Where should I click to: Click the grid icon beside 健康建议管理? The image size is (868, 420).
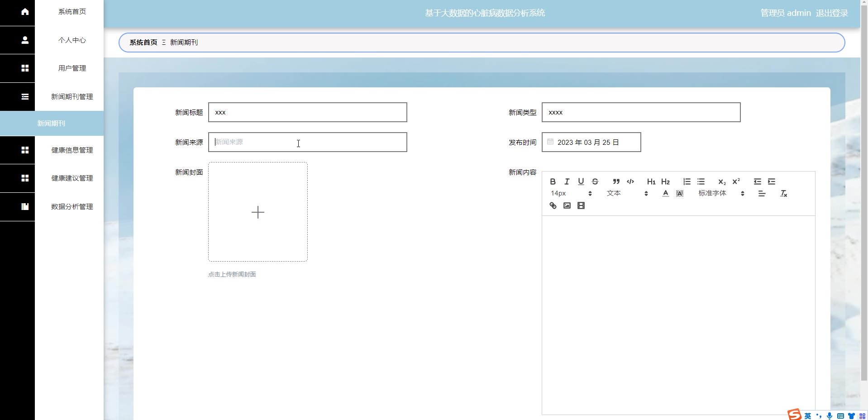coord(25,178)
